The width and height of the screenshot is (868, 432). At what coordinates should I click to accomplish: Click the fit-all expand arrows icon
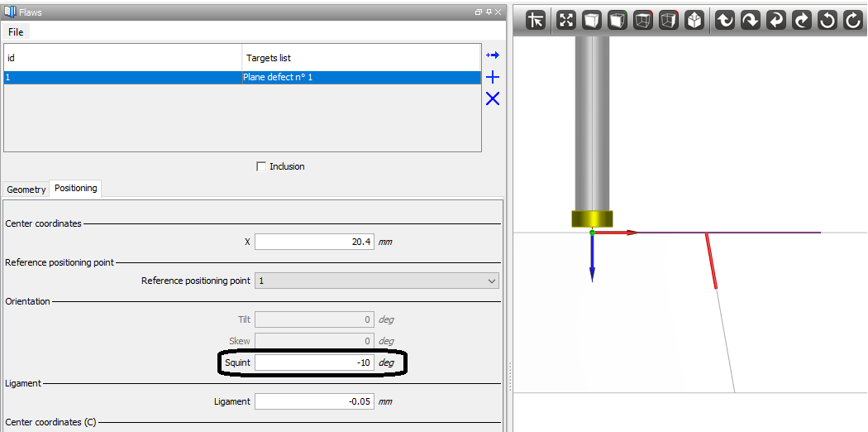coord(565,21)
